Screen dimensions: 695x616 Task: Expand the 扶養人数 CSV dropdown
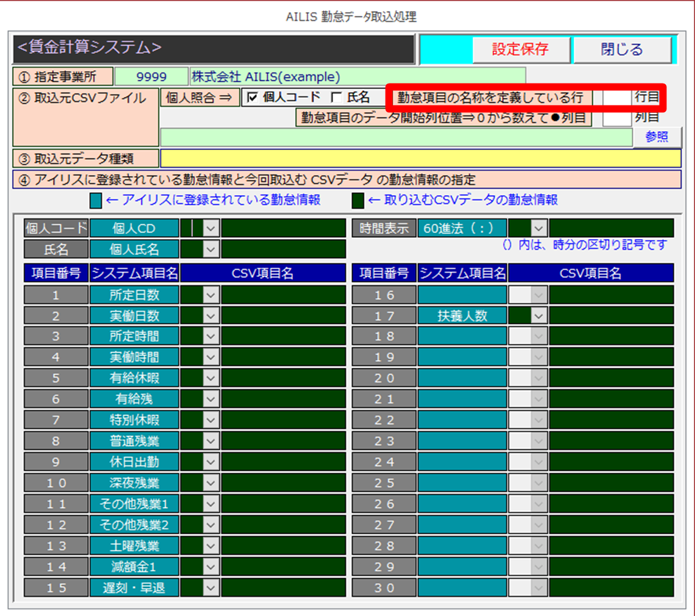[538, 316]
